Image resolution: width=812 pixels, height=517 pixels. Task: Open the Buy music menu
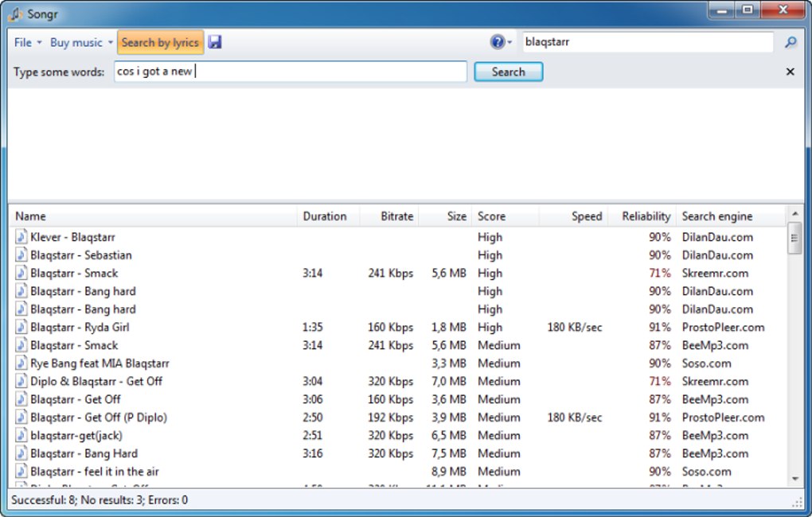point(81,42)
